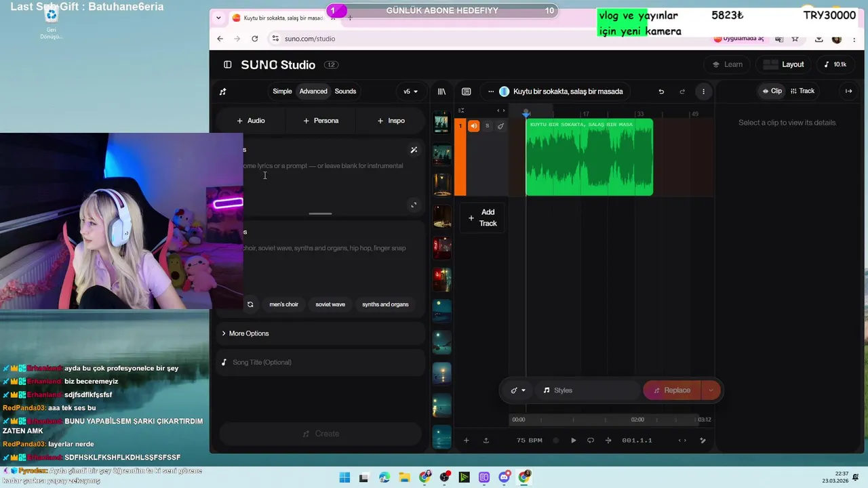Open the instrument type dropdown beside Styles
868x488 pixels.
tap(518, 390)
